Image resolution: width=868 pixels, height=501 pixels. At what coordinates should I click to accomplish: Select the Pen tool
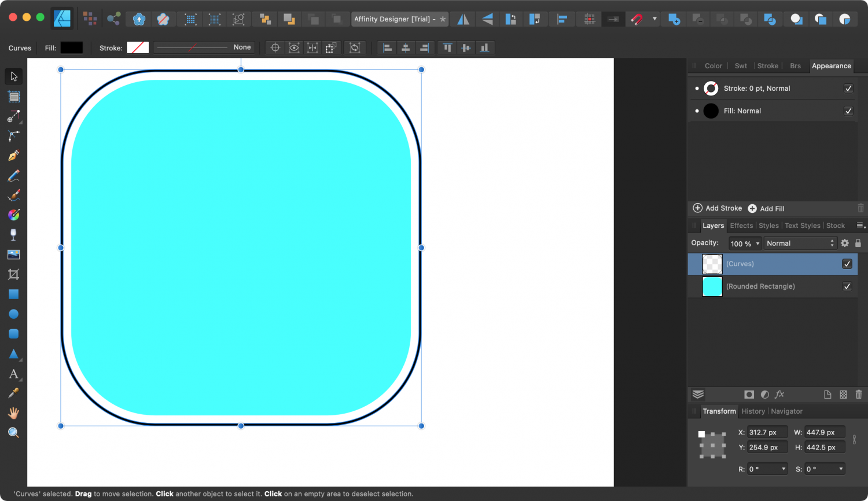click(13, 155)
